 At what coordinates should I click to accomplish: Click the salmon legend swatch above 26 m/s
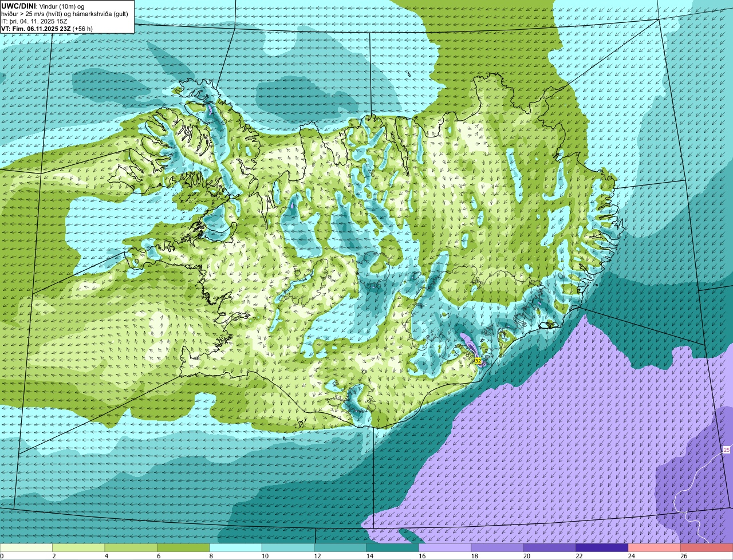pyautogui.click(x=707, y=547)
